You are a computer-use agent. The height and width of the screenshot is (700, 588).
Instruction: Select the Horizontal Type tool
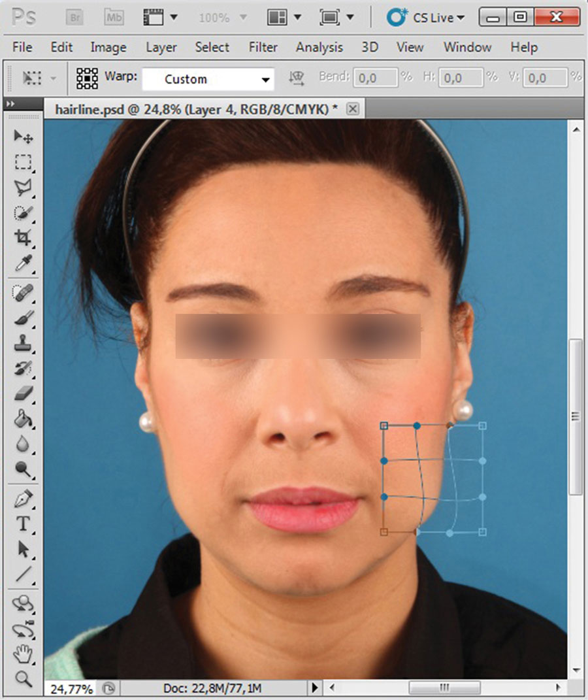24,524
